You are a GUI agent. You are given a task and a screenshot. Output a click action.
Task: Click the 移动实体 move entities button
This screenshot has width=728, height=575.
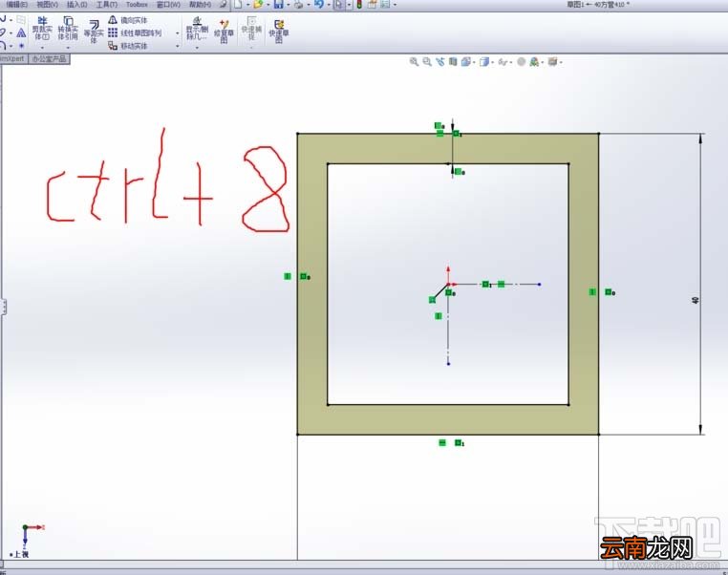click(128, 46)
